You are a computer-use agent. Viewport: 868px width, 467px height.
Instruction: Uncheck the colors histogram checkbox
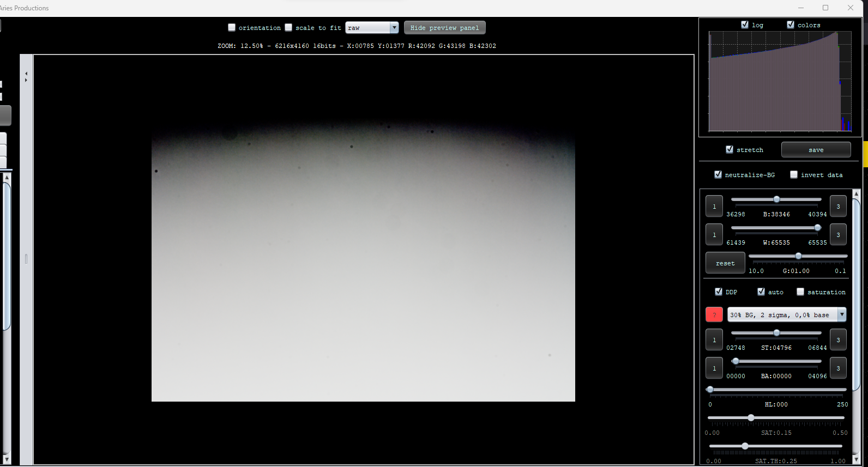click(791, 25)
